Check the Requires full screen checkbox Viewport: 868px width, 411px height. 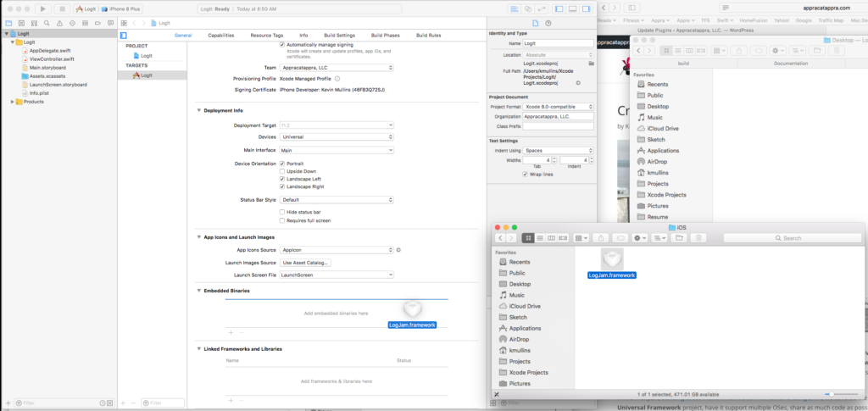click(282, 220)
